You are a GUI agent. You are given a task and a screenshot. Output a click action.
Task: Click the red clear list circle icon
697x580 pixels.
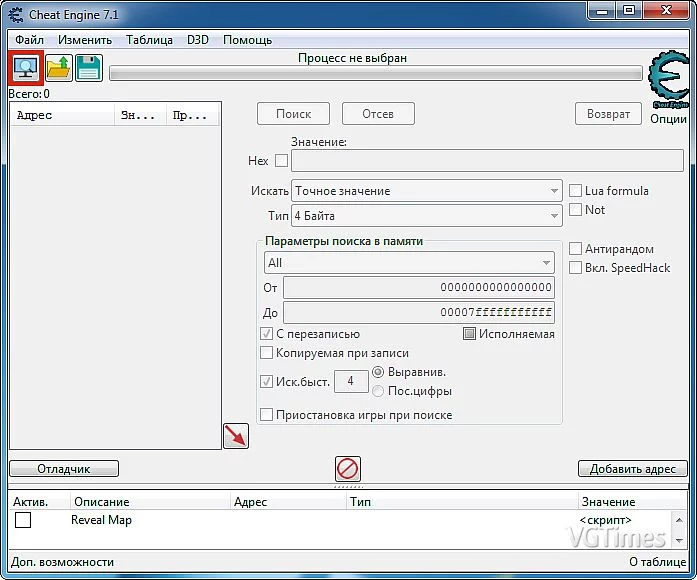[348, 468]
